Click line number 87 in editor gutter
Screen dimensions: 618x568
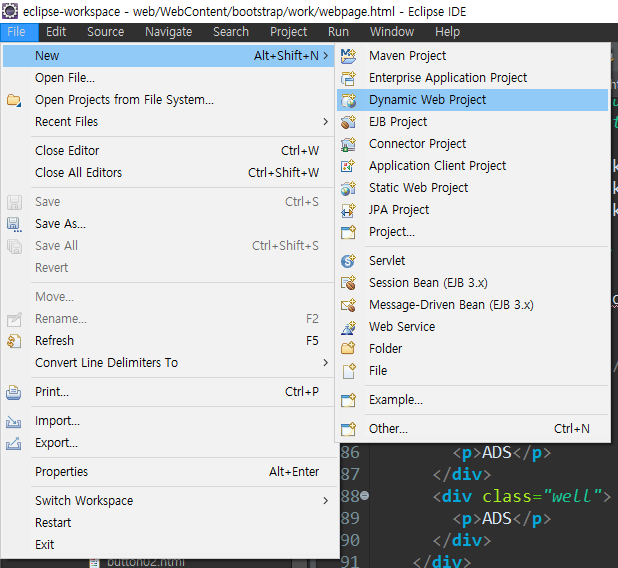[350, 474]
